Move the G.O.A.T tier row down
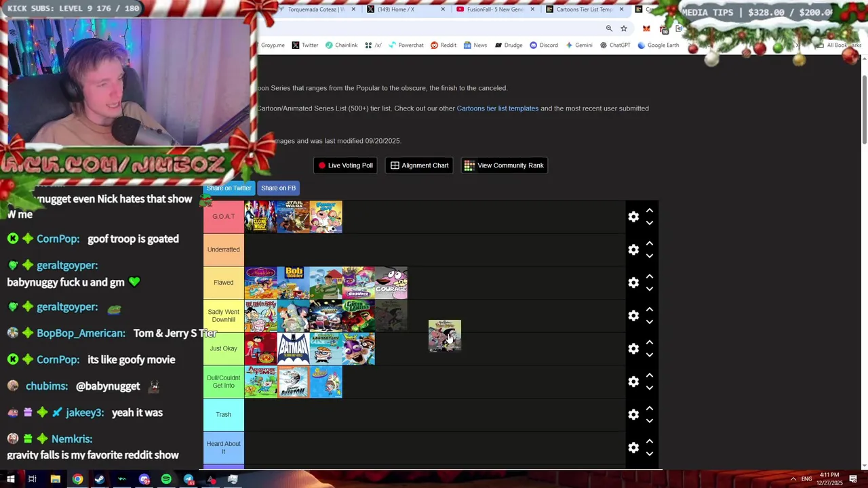The image size is (868, 488). coord(649,223)
